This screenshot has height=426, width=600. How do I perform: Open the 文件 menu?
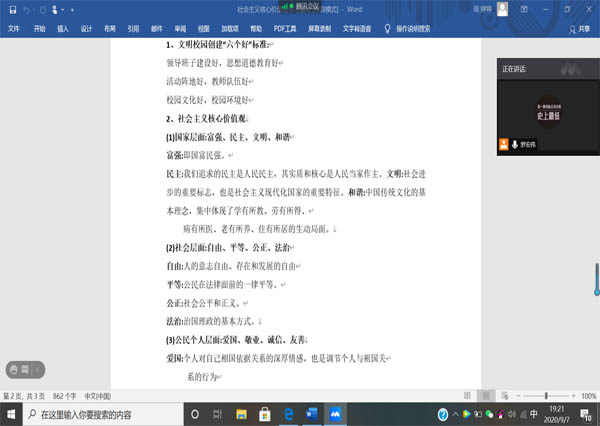(x=14, y=29)
